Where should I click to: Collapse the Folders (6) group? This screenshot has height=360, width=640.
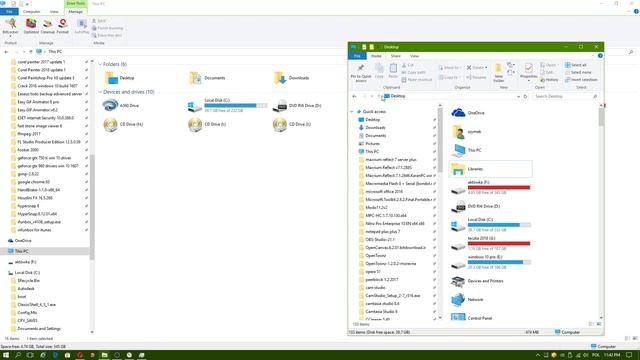pos(100,64)
